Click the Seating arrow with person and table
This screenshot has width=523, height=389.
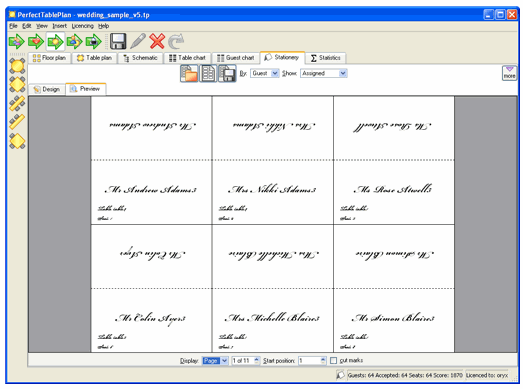(x=74, y=41)
